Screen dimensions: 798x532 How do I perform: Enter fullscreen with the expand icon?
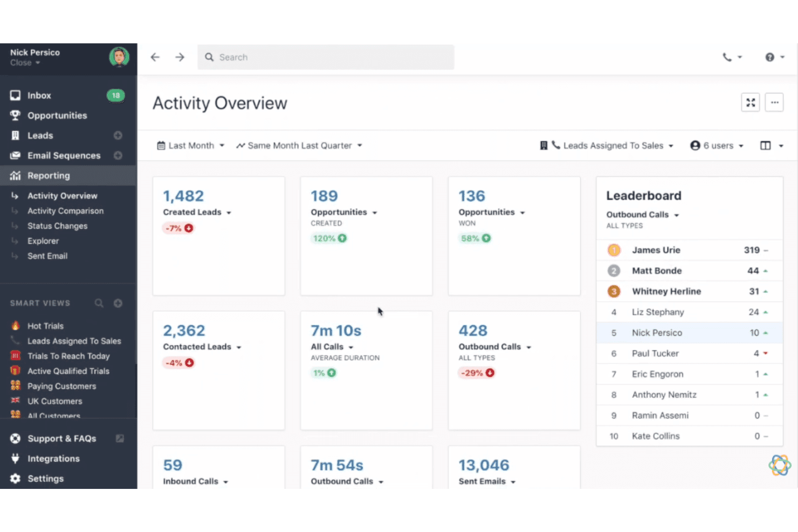pos(751,102)
